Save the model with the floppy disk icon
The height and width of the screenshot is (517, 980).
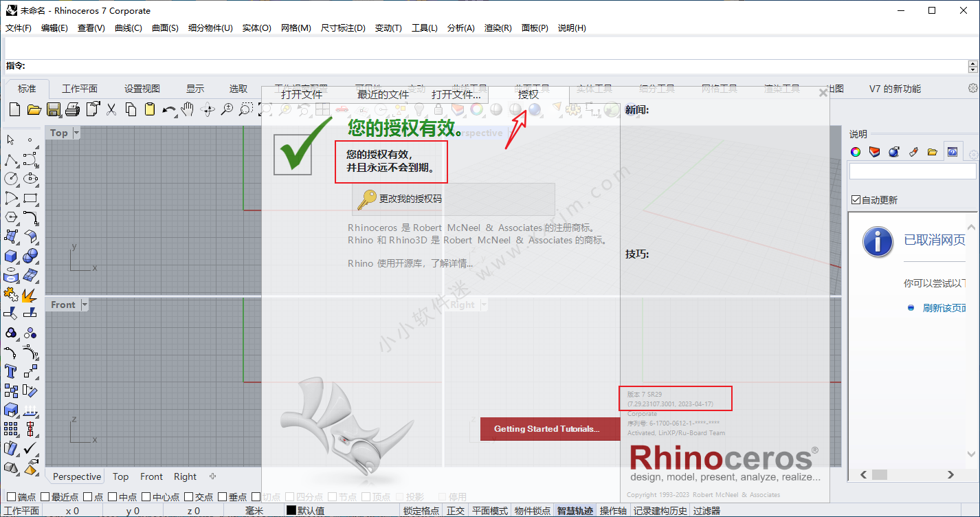[54, 109]
